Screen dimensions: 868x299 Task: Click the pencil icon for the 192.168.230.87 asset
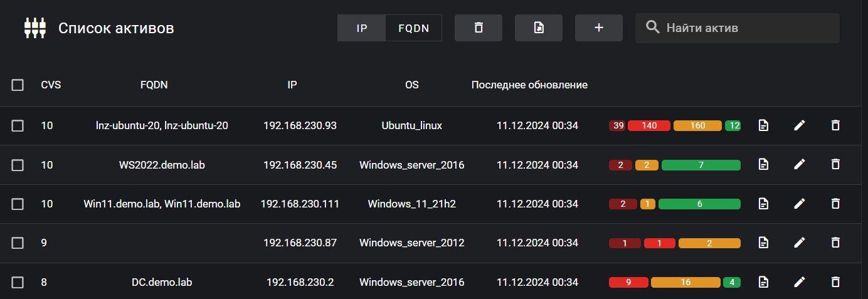point(799,243)
